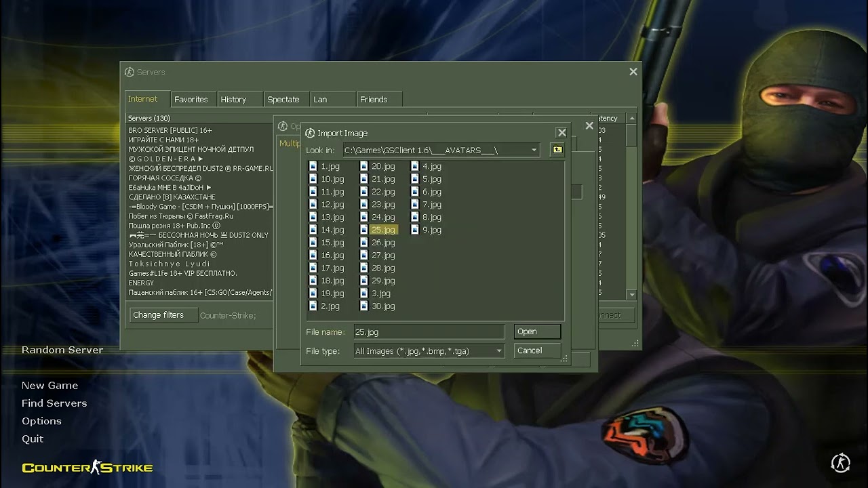
Task: Select file 15.jpg in list
Action: click(x=332, y=243)
